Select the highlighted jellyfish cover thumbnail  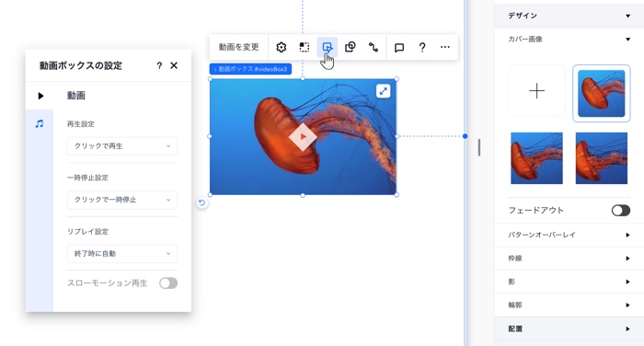[602, 93]
